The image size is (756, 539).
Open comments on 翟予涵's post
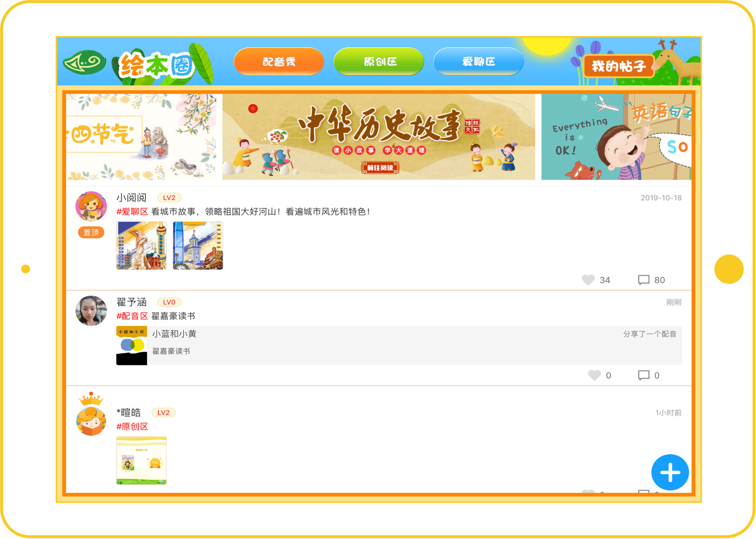point(643,375)
